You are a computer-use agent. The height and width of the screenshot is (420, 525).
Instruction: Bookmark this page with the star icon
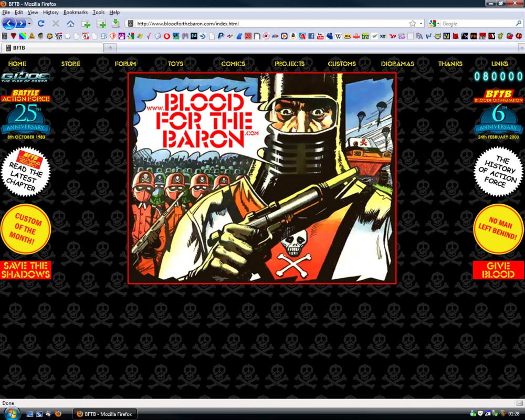[x=413, y=24]
